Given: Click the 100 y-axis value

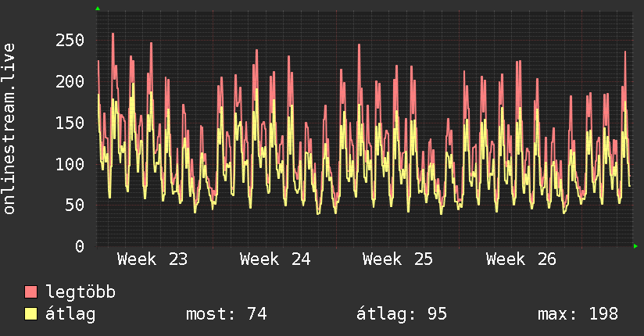Looking at the screenshot, I should pyautogui.click(x=70, y=164).
